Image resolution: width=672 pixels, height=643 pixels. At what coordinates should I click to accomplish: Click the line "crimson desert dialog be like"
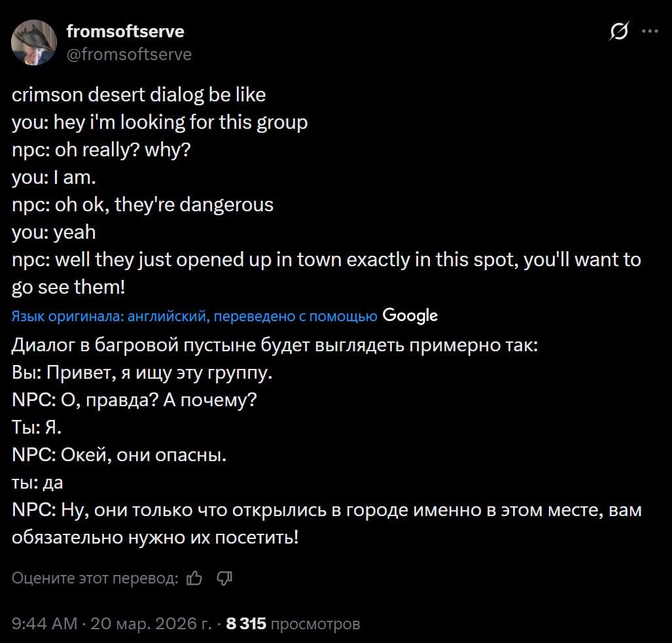click(x=139, y=95)
